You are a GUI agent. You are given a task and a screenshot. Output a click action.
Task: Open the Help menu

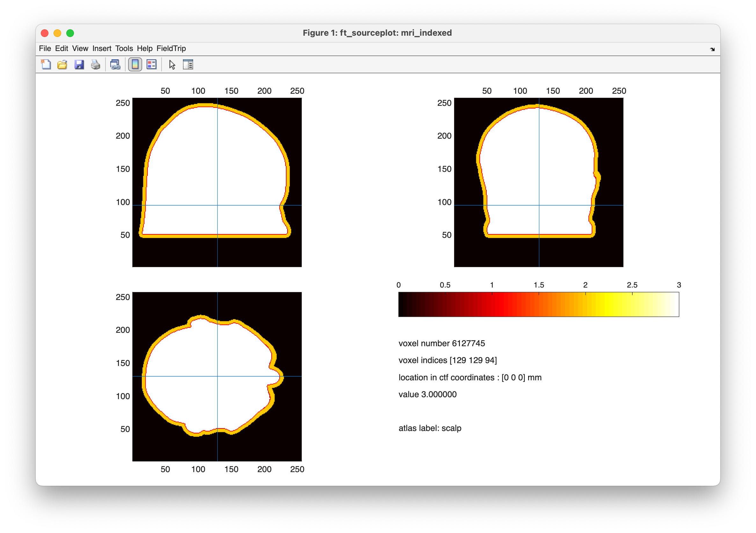coord(145,48)
